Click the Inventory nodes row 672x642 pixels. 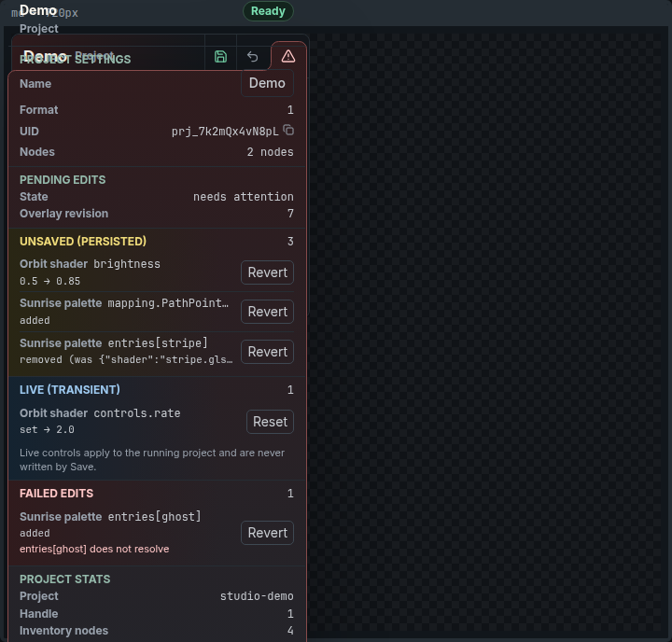coord(157,631)
